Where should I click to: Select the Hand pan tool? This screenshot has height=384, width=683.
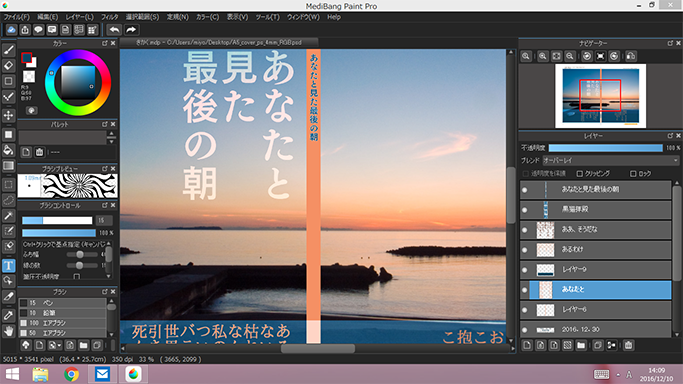[9, 331]
